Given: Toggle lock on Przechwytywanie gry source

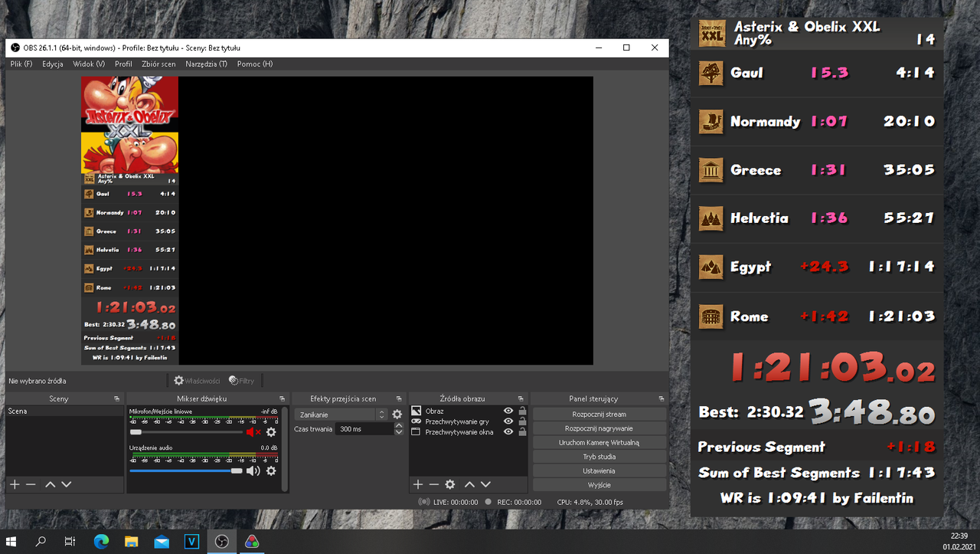Looking at the screenshot, I should 522,421.
